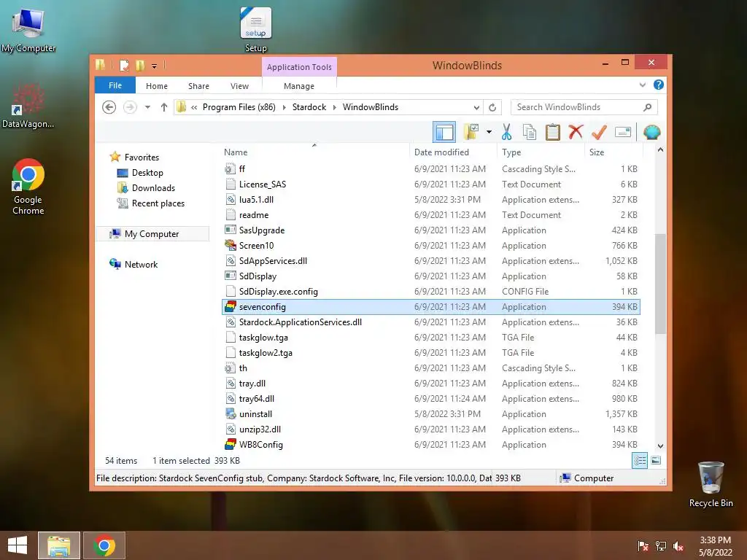747x560 pixels.
Task: Switch to the Home ribbon tab
Action: pos(157,86)
